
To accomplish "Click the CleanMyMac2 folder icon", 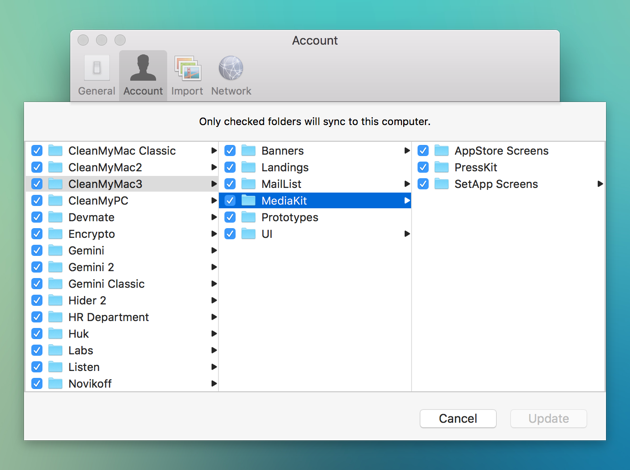I will coord(55,167).
